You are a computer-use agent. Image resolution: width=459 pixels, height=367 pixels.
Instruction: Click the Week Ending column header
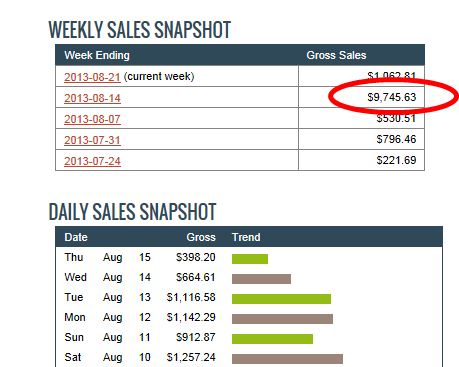click(x=97, y=55)
